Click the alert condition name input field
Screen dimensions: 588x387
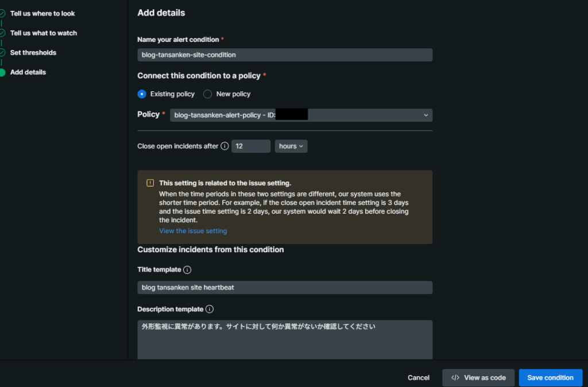pyautogui.click(x=285, y=55)
